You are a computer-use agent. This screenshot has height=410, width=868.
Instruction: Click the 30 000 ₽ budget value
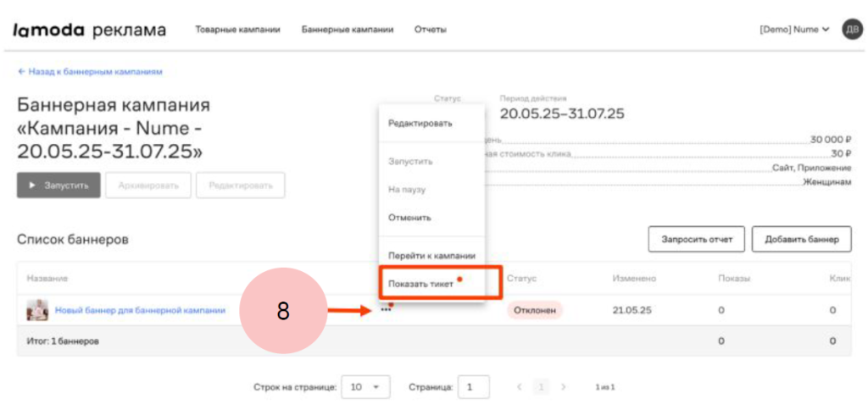[x=831, y=140]
